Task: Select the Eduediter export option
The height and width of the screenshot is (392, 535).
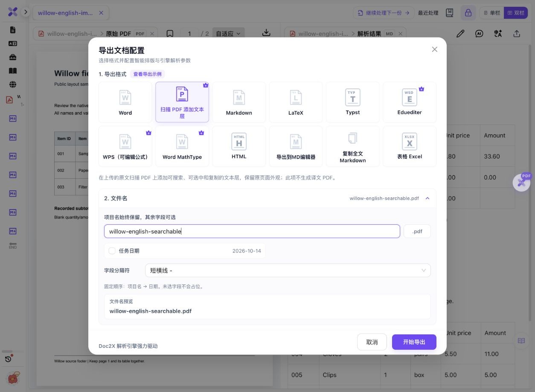Action: [x=410, y=102]
